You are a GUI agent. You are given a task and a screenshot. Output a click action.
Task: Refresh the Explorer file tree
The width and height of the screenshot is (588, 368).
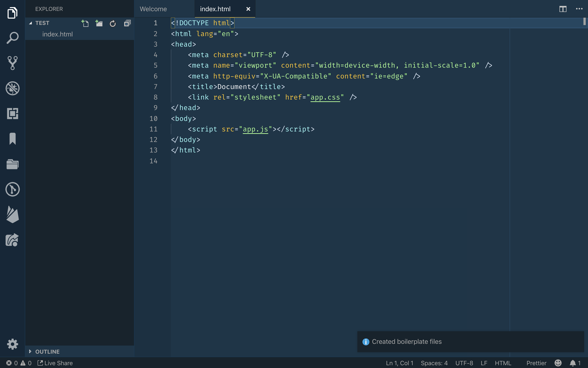[113, 24]
